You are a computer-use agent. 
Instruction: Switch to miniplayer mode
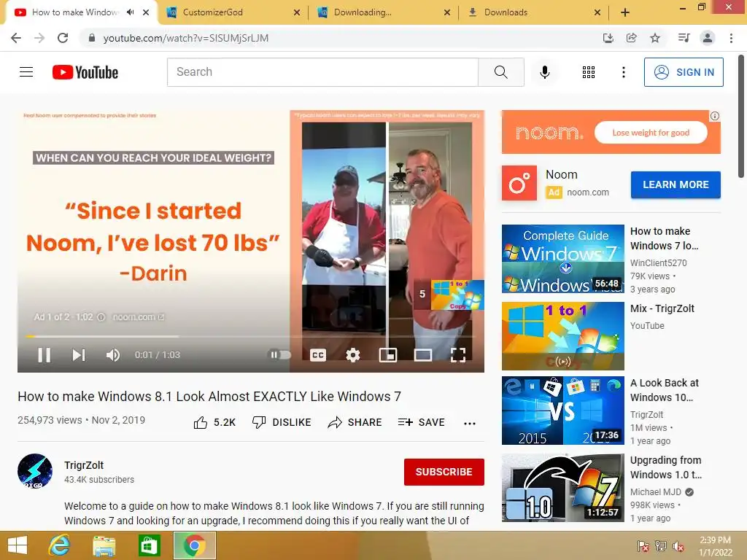pos(388,355)
